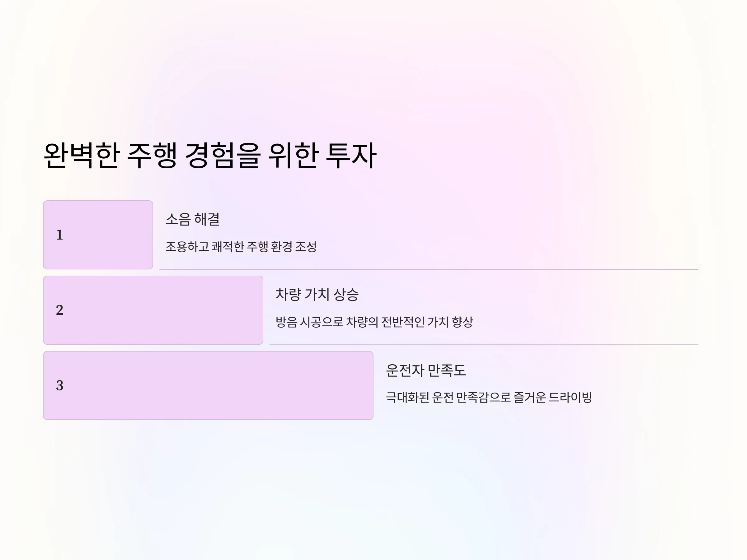Click the word 투자 in the title
Screen dimensions: 747x560
[351, 155]
